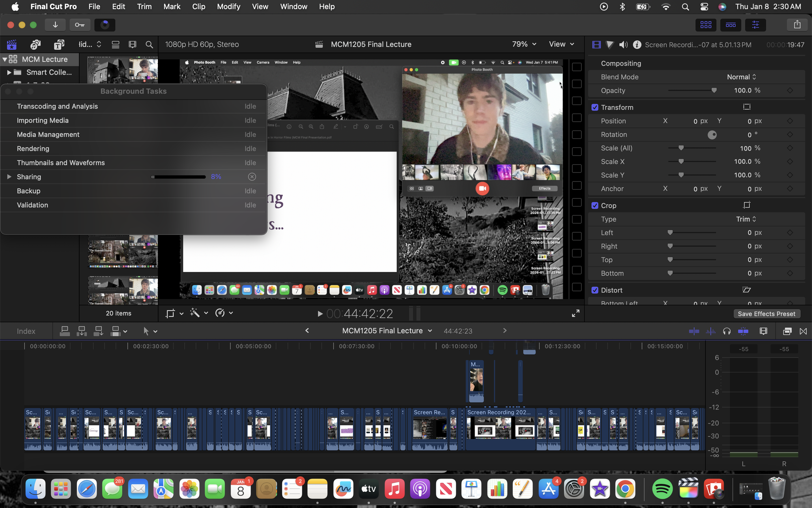
Task: Open the Info inspector tab icon
Action: [x=637, y=45]
